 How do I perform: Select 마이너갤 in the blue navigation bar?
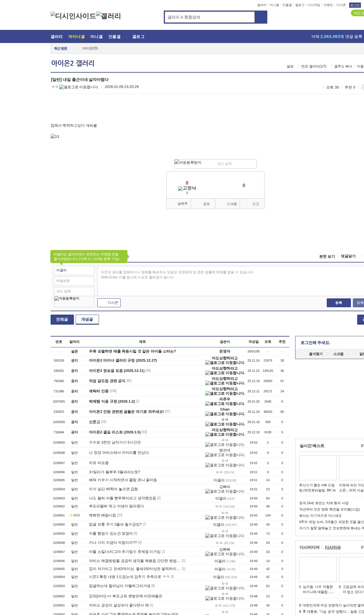click(76, 36)
